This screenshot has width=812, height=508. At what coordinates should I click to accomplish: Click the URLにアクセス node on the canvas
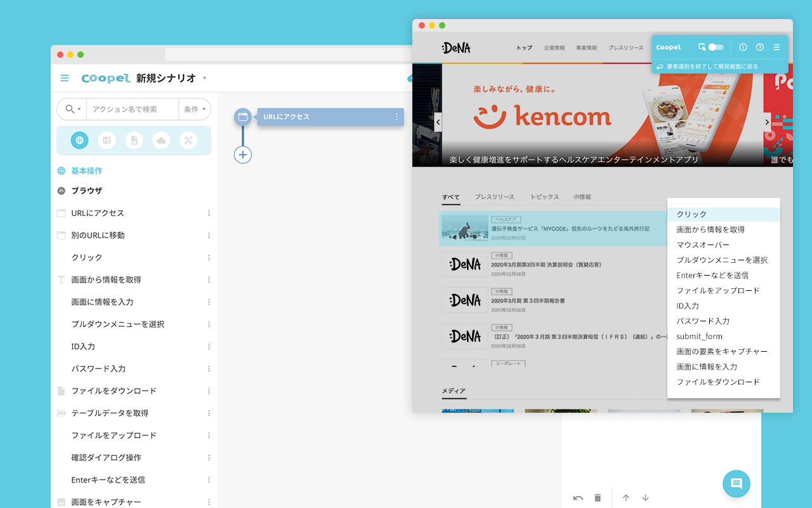330,117
